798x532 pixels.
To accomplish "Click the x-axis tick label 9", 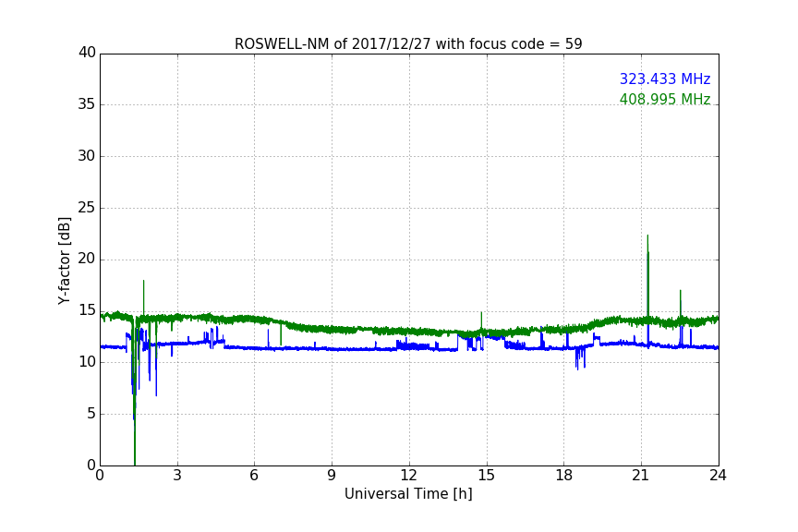I will 332,476.
